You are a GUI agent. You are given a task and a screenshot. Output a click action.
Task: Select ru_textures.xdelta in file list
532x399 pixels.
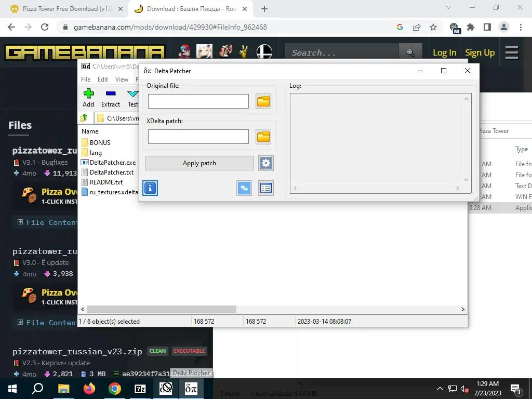coord(110,192)
